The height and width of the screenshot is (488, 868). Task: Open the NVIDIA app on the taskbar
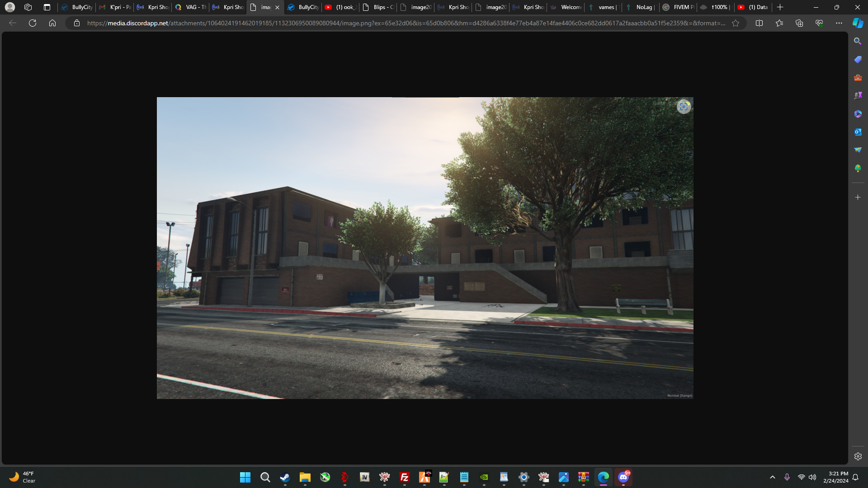(x=484, y=477)
